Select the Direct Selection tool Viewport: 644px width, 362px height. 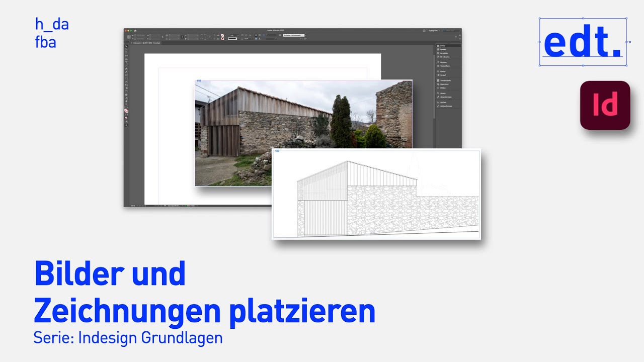(x=126, y=49)
